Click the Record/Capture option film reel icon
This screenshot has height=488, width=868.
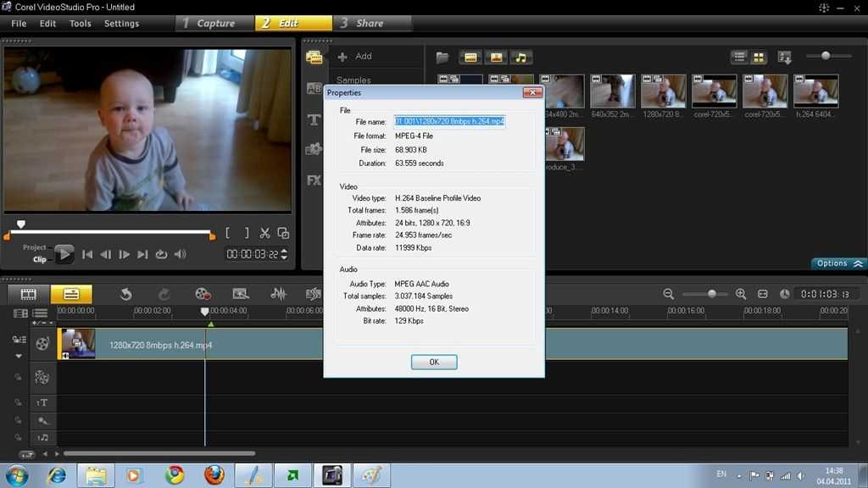point(203,294)
